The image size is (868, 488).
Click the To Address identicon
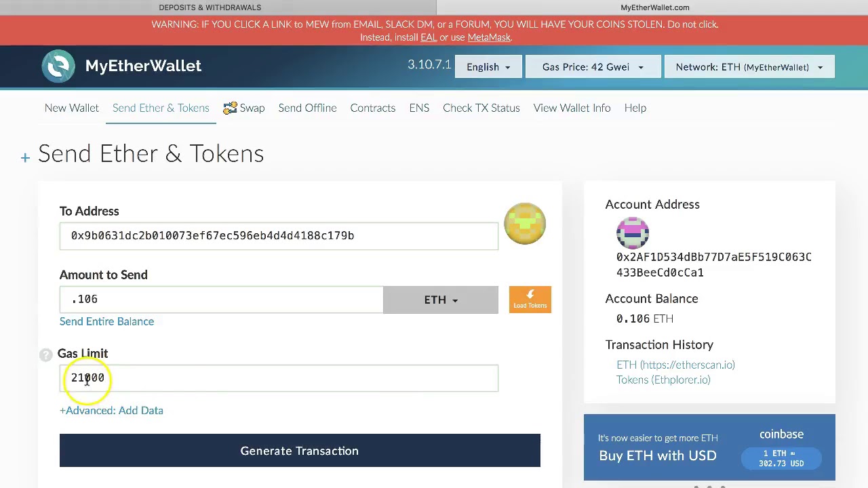click(525, 224)
